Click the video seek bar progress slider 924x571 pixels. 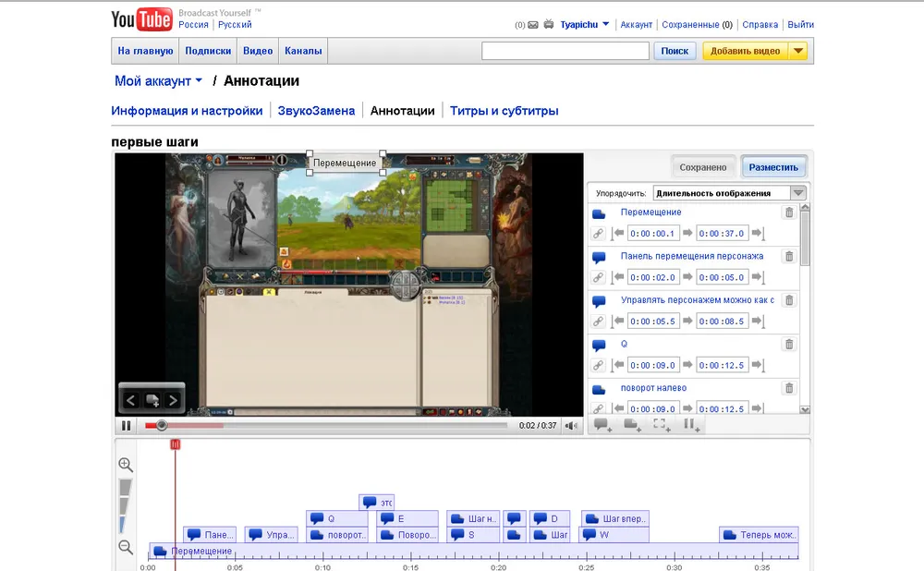click(162, 426)
